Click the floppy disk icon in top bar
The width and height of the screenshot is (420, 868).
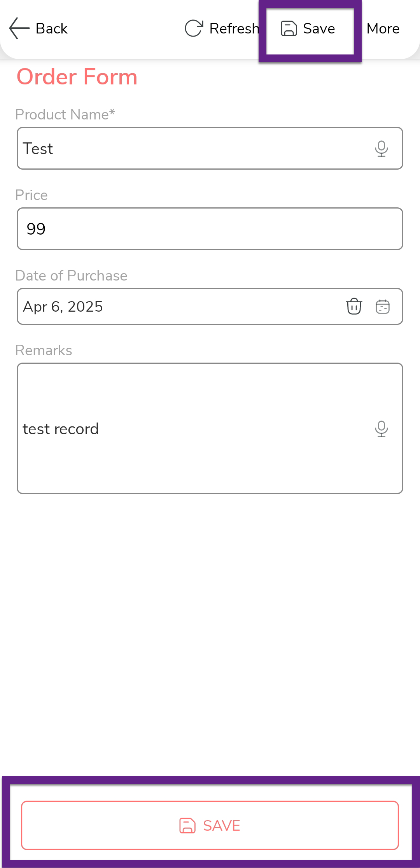(289, 28)
